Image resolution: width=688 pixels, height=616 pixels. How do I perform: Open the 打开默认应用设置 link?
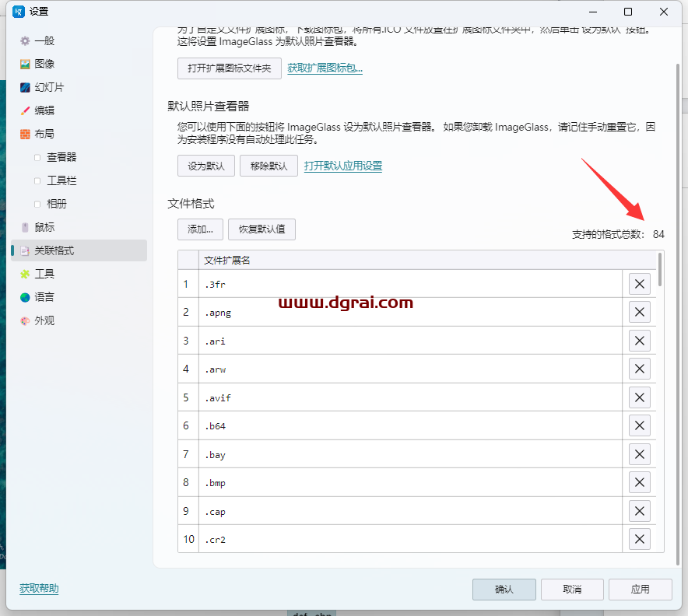[343, 166]
